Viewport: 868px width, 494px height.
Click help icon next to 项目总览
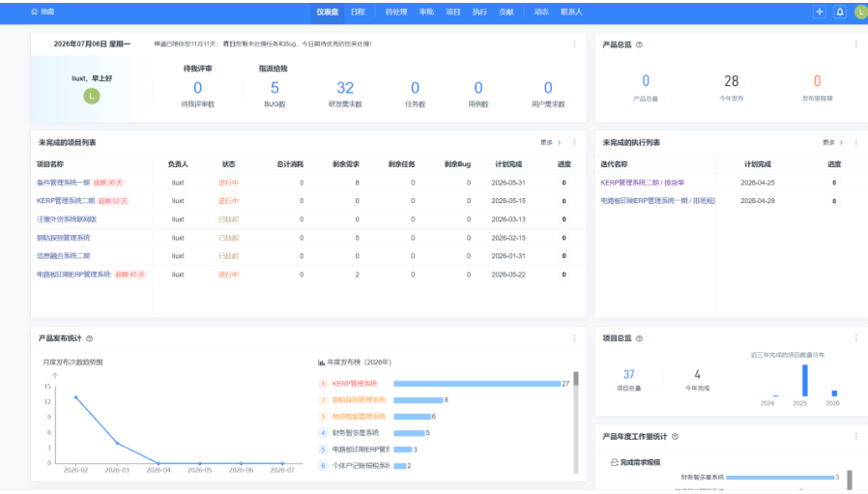pyautogui.click(x=639, y=338)
